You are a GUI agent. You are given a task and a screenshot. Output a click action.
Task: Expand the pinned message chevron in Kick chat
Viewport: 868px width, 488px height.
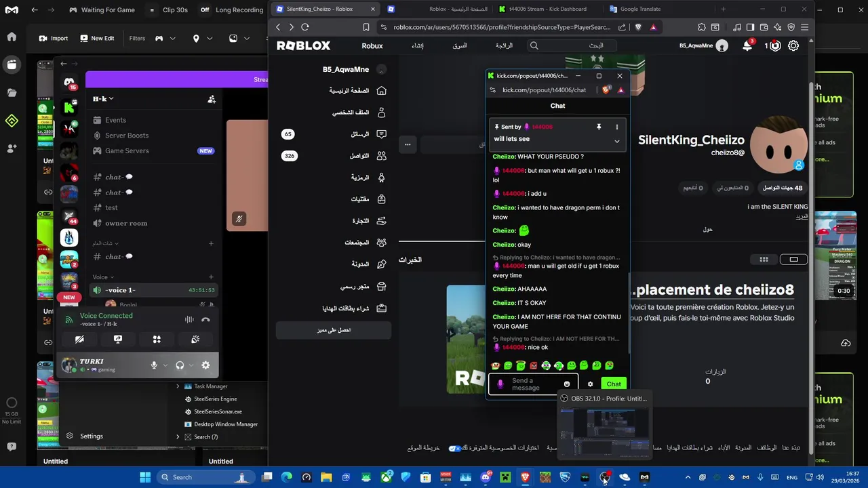pos(616,141)
